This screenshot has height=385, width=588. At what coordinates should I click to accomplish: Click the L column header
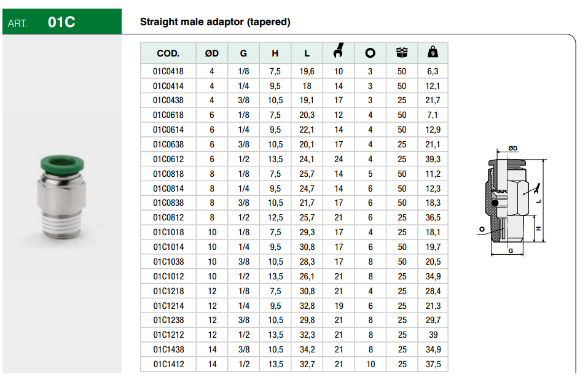(x=307, y=53)
